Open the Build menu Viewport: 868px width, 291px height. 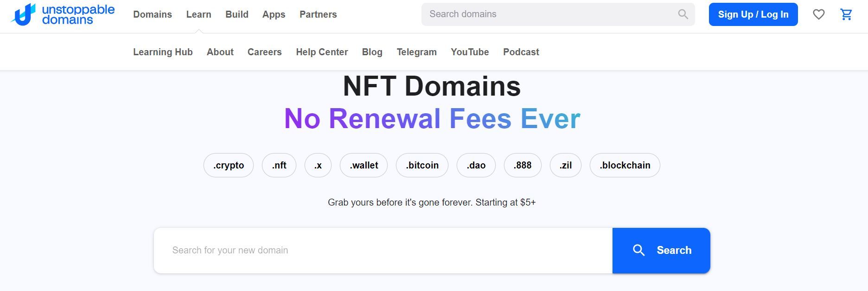237,14
